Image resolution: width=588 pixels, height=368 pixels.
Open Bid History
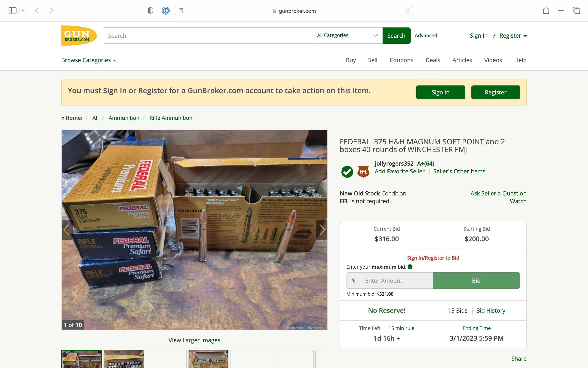pyautogui.click(x=491, y=311)
